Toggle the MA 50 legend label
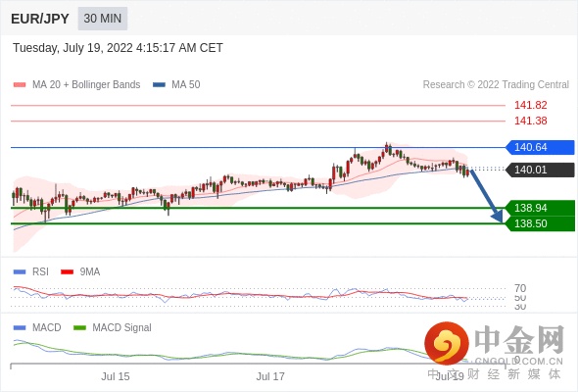Viewport: 578px width, 392px height. click(186, 85)
